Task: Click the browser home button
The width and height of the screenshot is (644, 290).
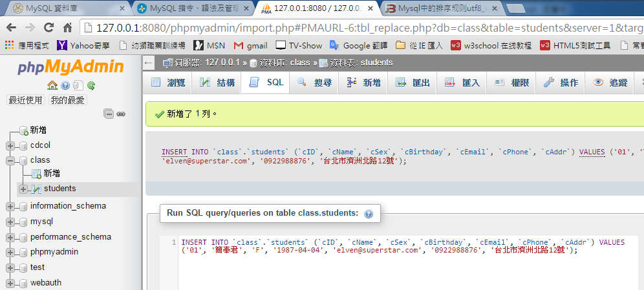Action: tap(68, 28)
